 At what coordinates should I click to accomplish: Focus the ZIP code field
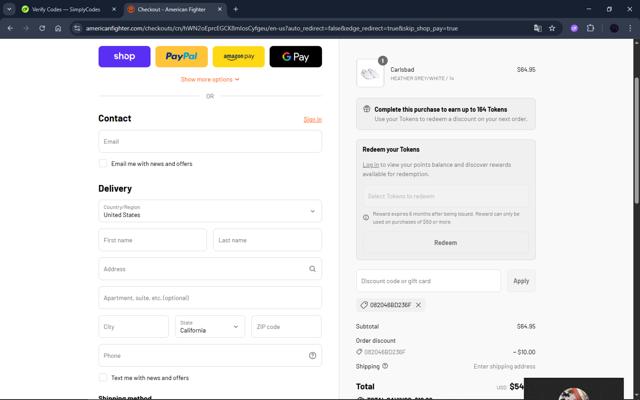286,327
